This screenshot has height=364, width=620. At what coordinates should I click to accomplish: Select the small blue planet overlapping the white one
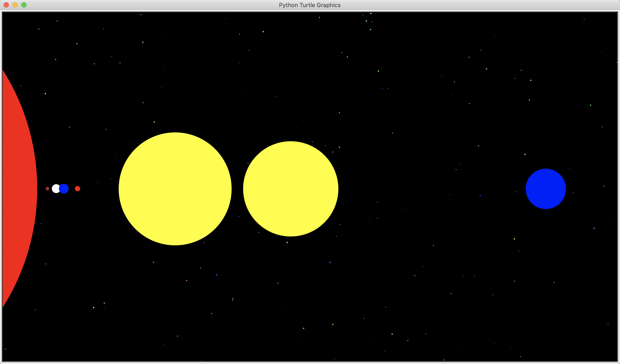(64, 189)
